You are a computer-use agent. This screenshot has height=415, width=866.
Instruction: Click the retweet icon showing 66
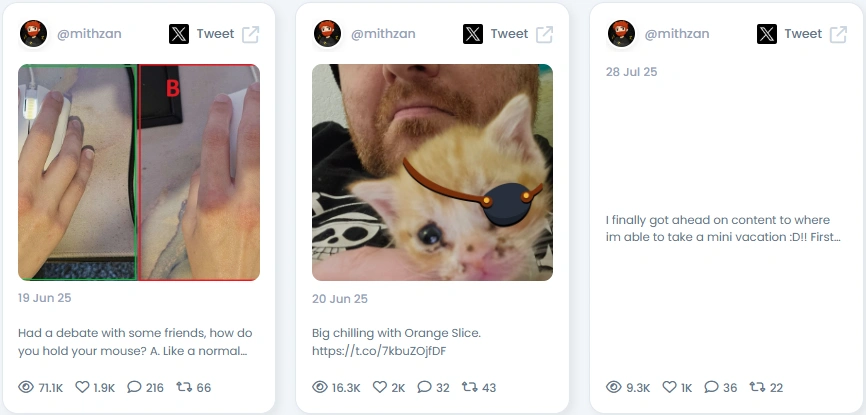point(184,387)
